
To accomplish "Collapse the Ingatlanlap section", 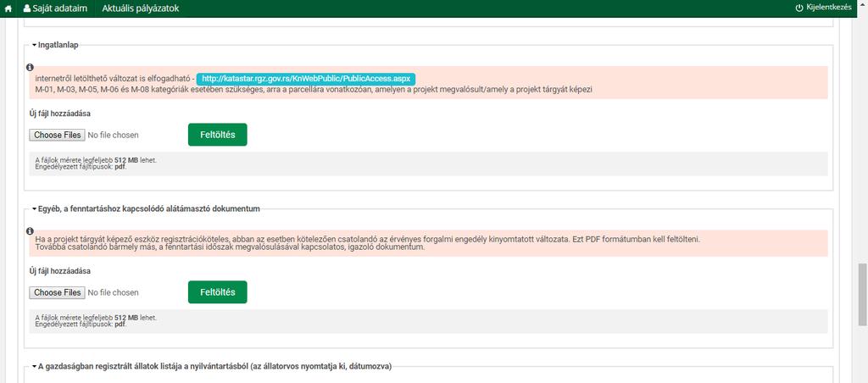I will (x=55, y=46).
